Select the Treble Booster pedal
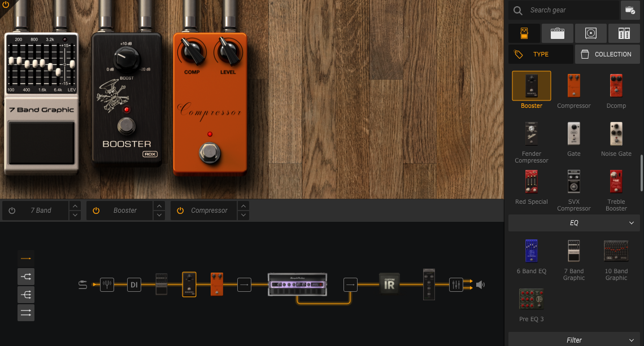The image size is (644, 346). point(616,190)
